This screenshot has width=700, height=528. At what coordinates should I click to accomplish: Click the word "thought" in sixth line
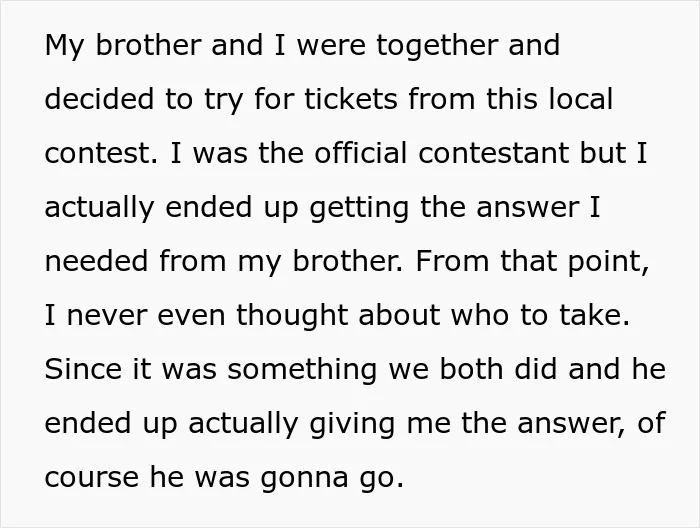292,317
